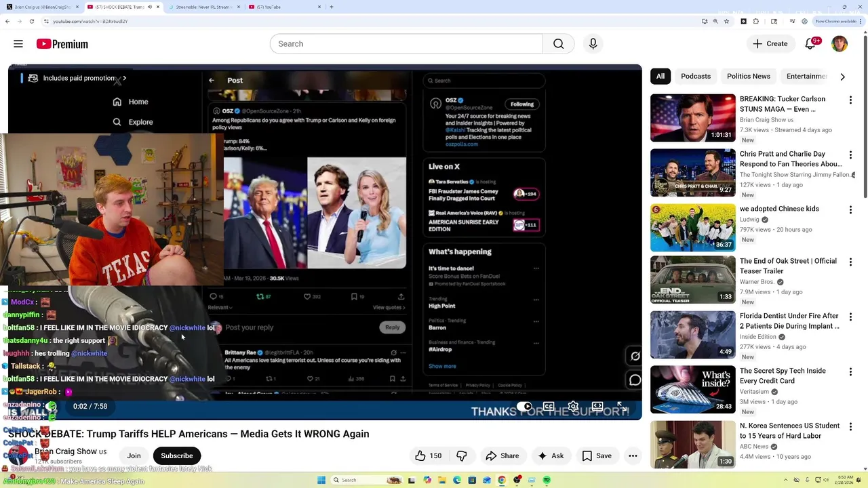Open The End of Oak Street teaser title

coord(788,266)
